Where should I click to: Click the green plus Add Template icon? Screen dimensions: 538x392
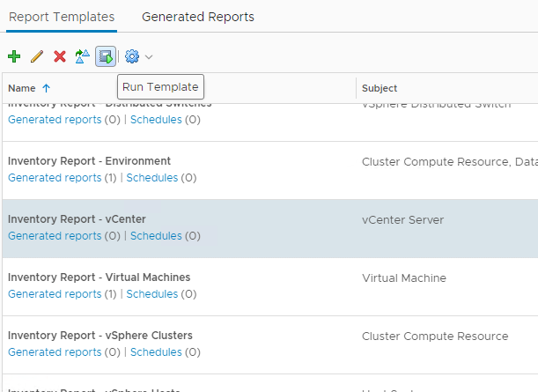[14, 56]
